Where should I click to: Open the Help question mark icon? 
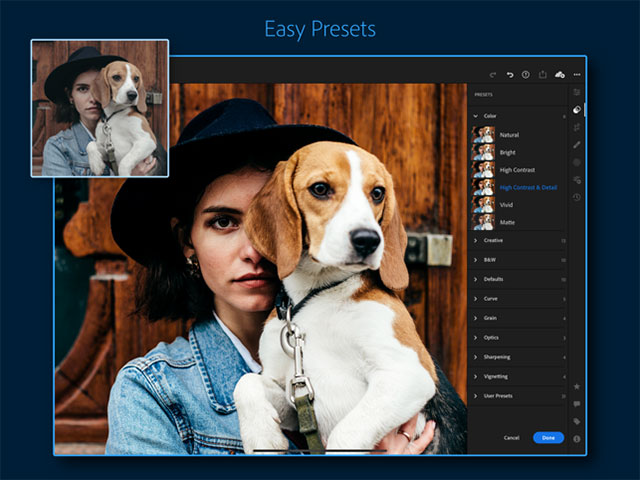tap(525, 74)
